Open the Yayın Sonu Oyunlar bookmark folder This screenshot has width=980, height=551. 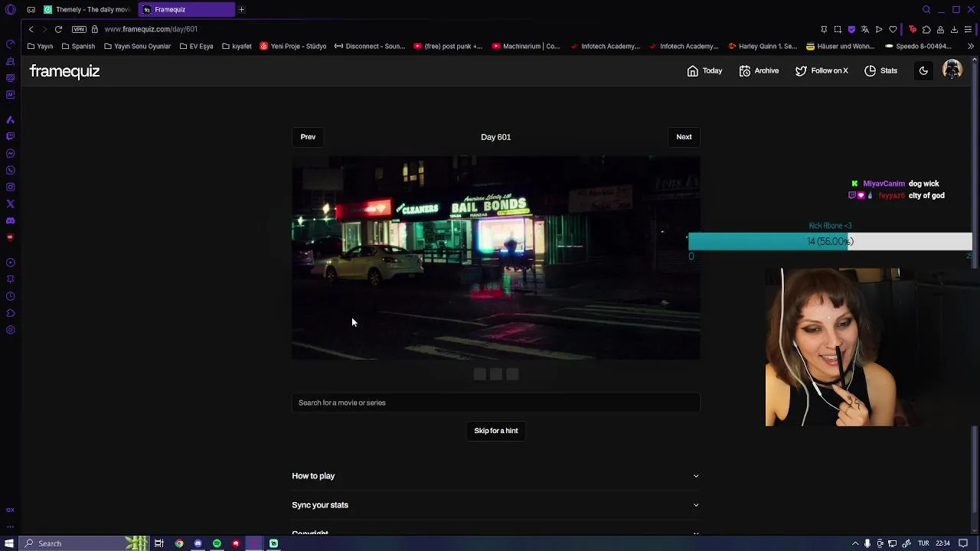(x=137, y=46)
